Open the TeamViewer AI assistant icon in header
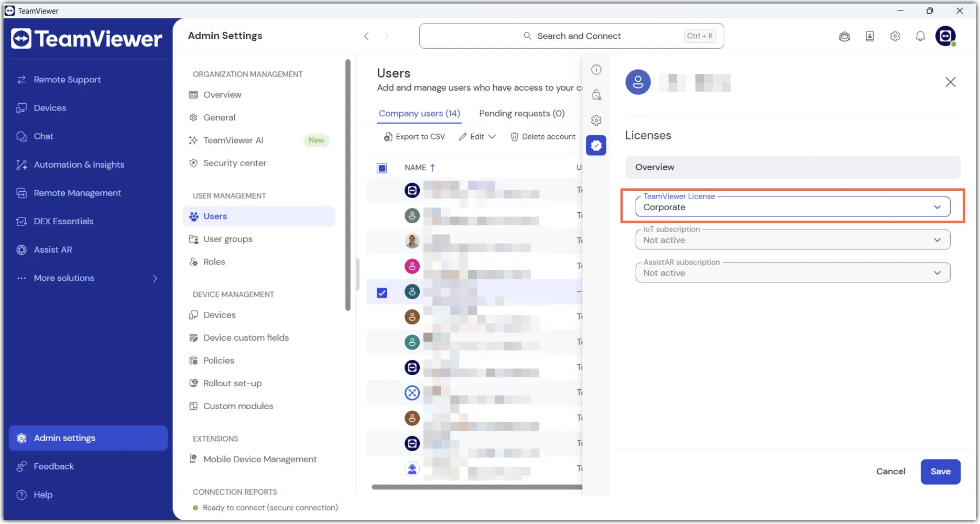This screenshot has height=524, width=980. [x=844, y=36]
